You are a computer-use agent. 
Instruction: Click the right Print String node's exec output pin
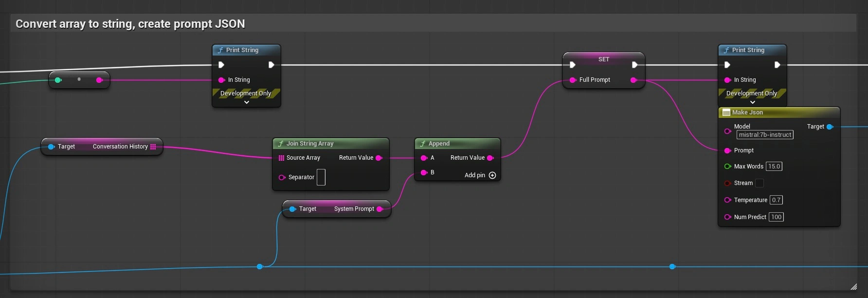(778, 65)
